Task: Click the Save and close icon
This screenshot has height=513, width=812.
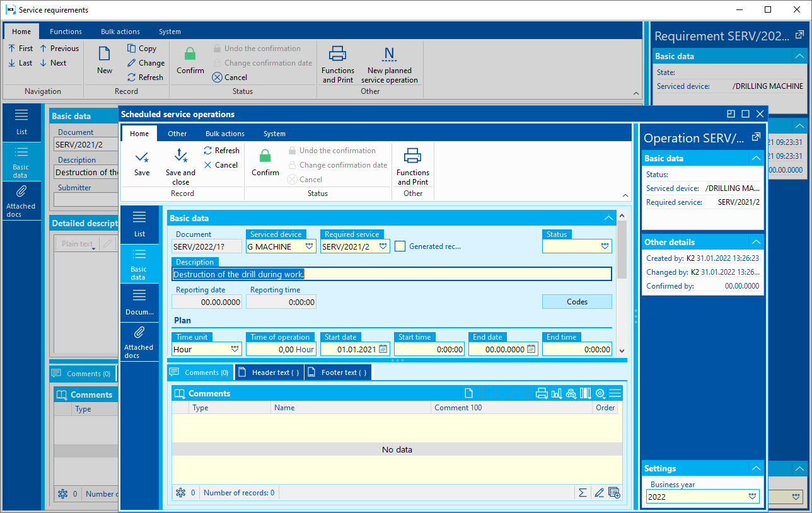Action: click(x=180, y=166)
